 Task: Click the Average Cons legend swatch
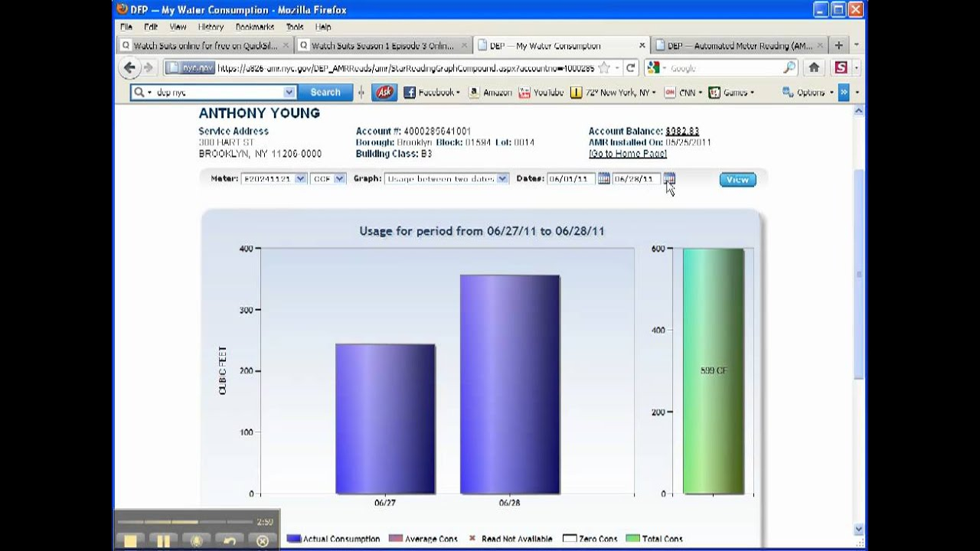pos(396,539)
